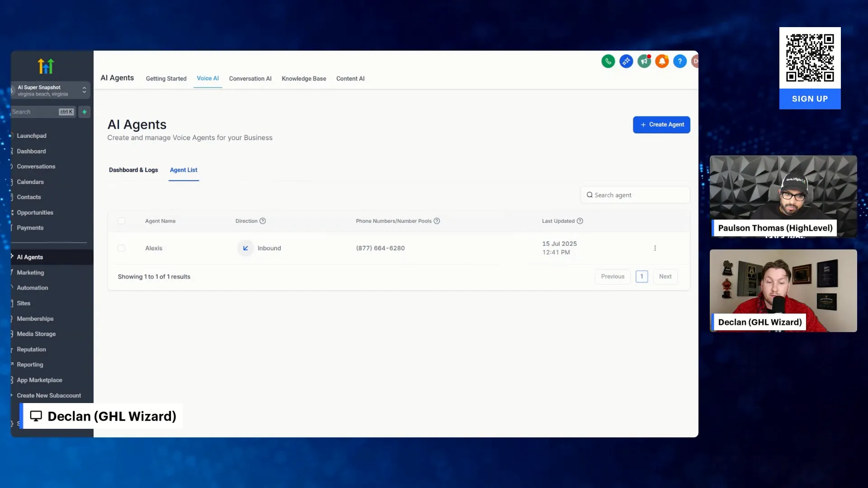Click the ctrl K shortcut badge
The height and width of the screenshot is (488, 868).
(66, 112)
